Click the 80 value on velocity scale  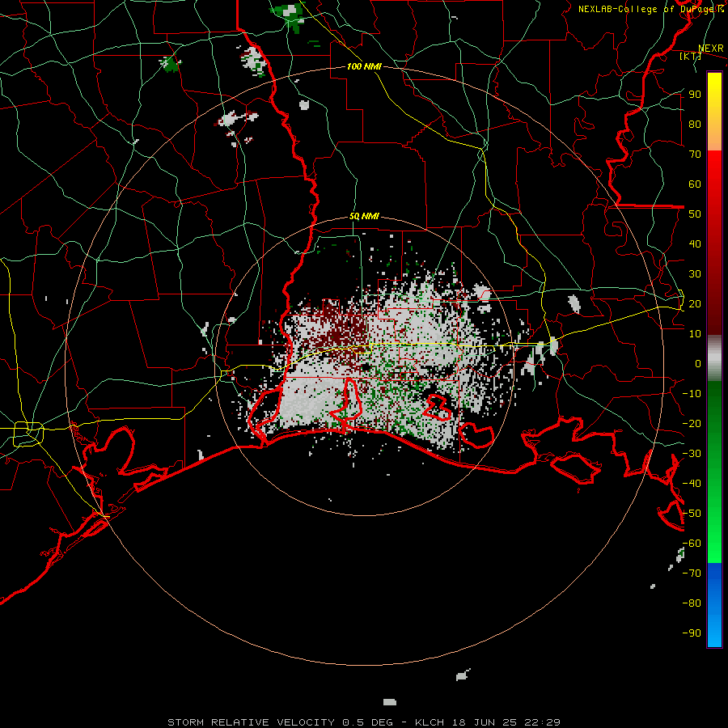695,125
